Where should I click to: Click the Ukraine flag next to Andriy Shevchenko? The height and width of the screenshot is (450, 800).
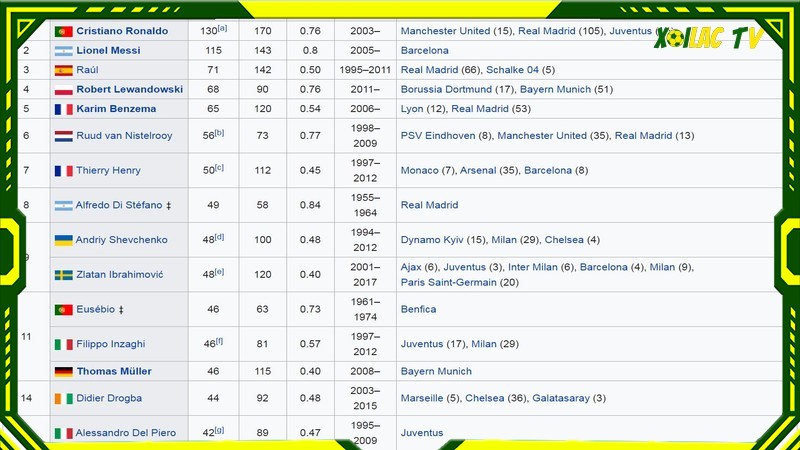pos(63,240)
